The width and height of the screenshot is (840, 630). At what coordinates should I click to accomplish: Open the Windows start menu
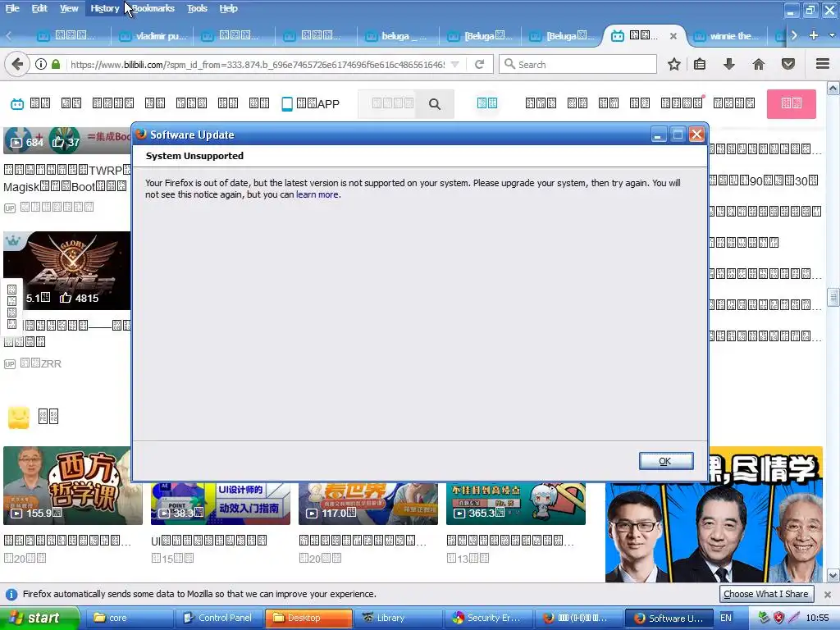point(39,618)
